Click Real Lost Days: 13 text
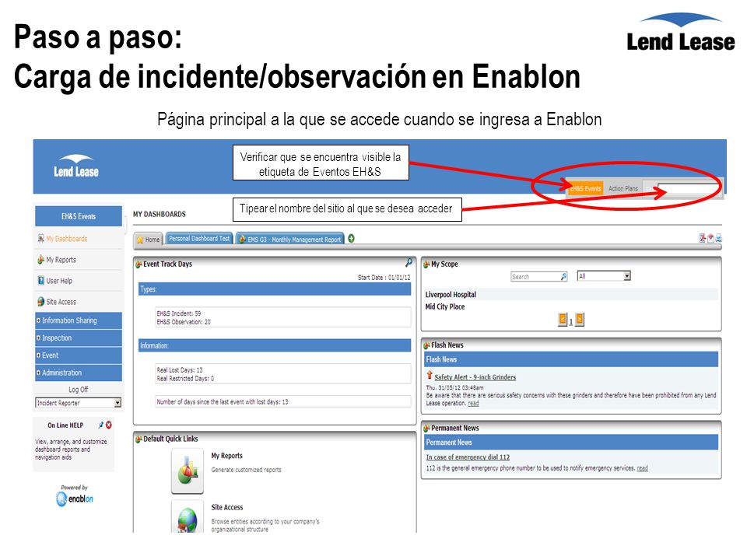This screenshot has height=560, width=747. coord(179,370)
